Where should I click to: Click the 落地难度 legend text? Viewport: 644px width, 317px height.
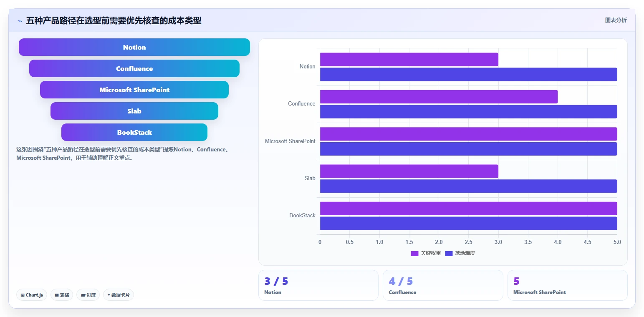[x=465, y=253]
